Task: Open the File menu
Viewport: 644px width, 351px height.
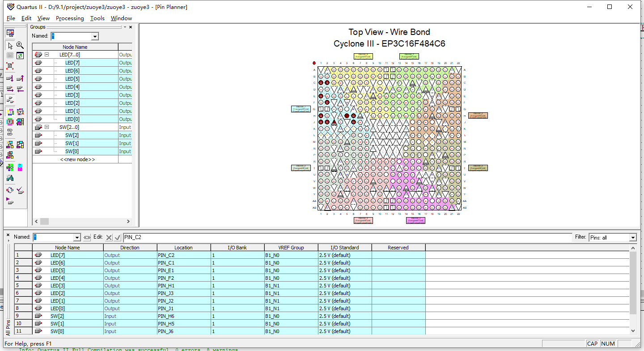Action: click(11, 18)
